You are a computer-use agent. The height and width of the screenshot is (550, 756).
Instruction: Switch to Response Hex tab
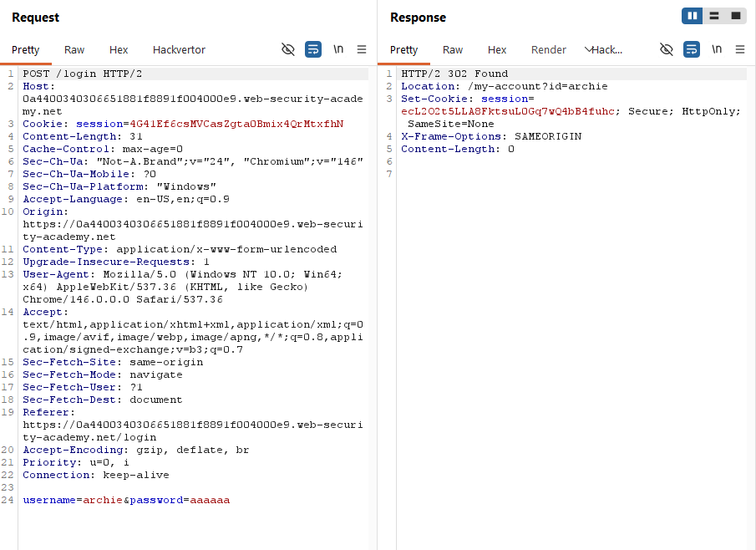tap(497, 49)
